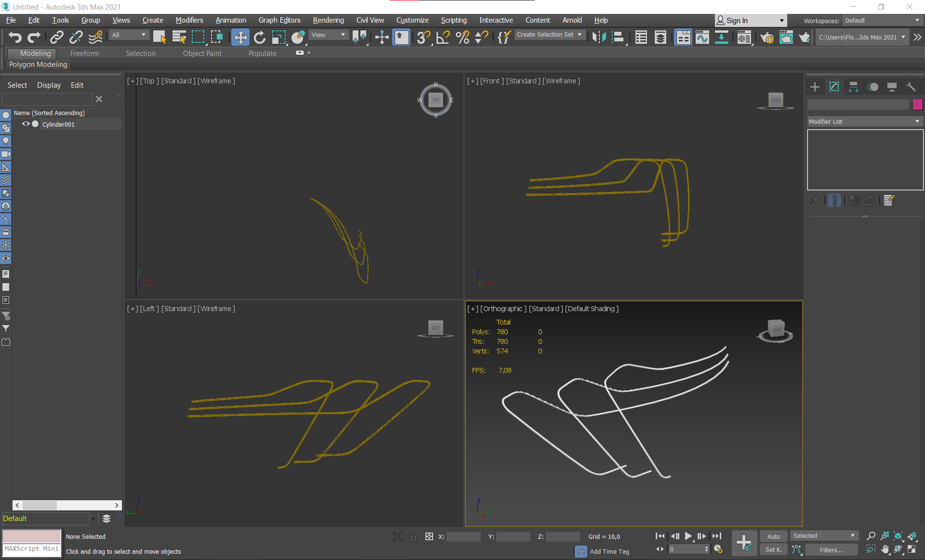Open the Render Setup teapot icon
This screenshot has width=925, height=560.
(x=766, y=37)
